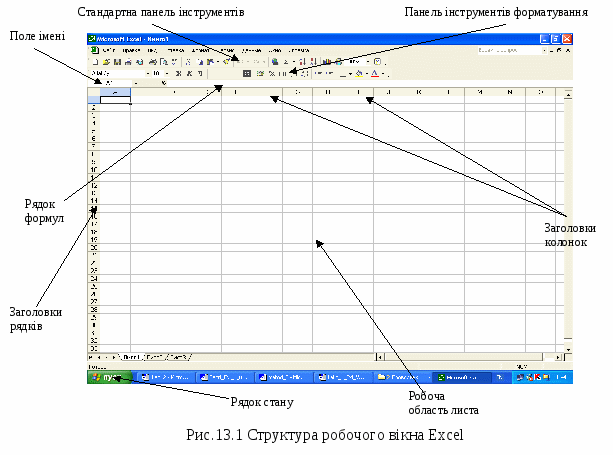Apply the yellow Fill Color bucket

click(x=359, y=73)
